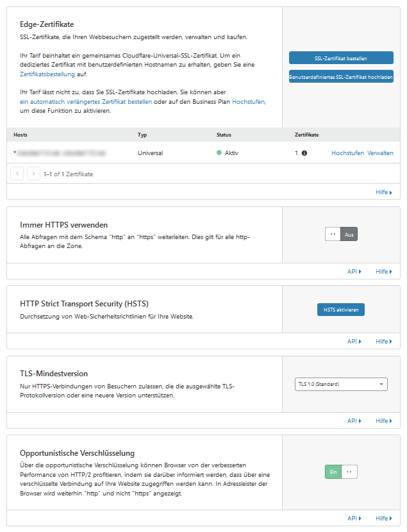407x532 pixels.
Task: Click the Hochstufen link in certificate row
Action: click(x=347, y=153)
